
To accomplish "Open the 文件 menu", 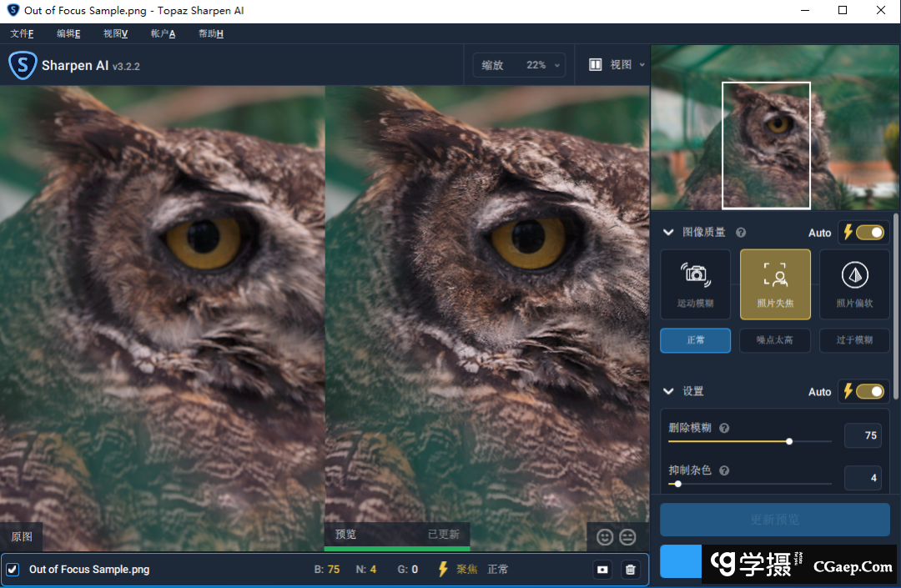I will tap(22, 33).
